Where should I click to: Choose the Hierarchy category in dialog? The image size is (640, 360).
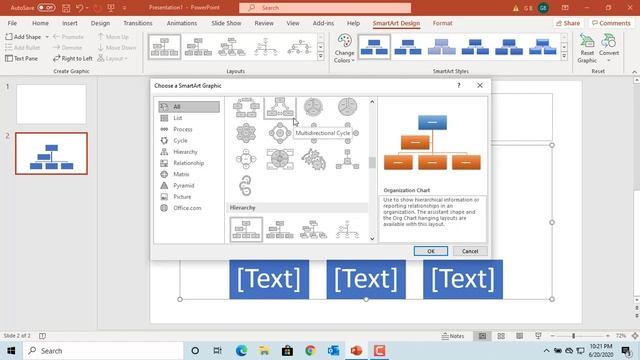189,152
